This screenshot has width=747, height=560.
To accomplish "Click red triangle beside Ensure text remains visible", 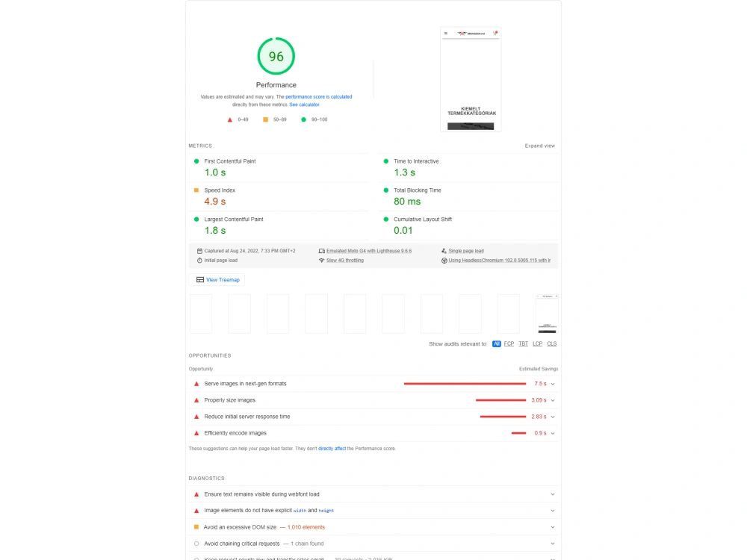I will click(x=196, y=494).
